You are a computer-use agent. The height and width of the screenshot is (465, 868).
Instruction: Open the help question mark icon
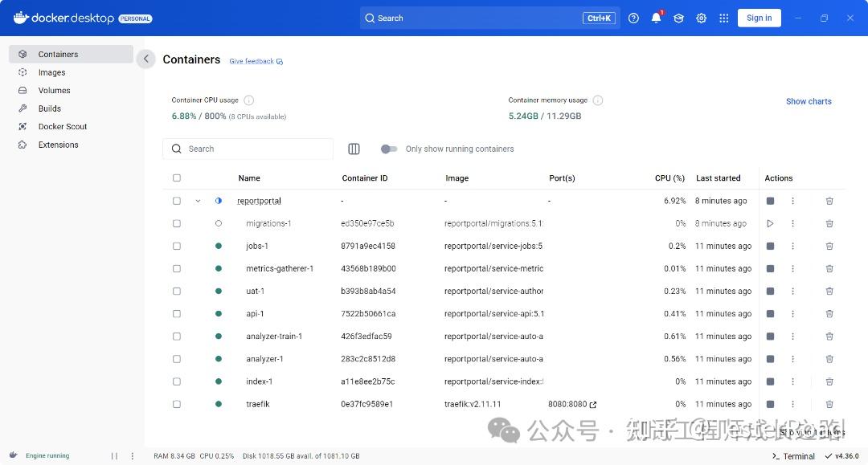[633, 18]
